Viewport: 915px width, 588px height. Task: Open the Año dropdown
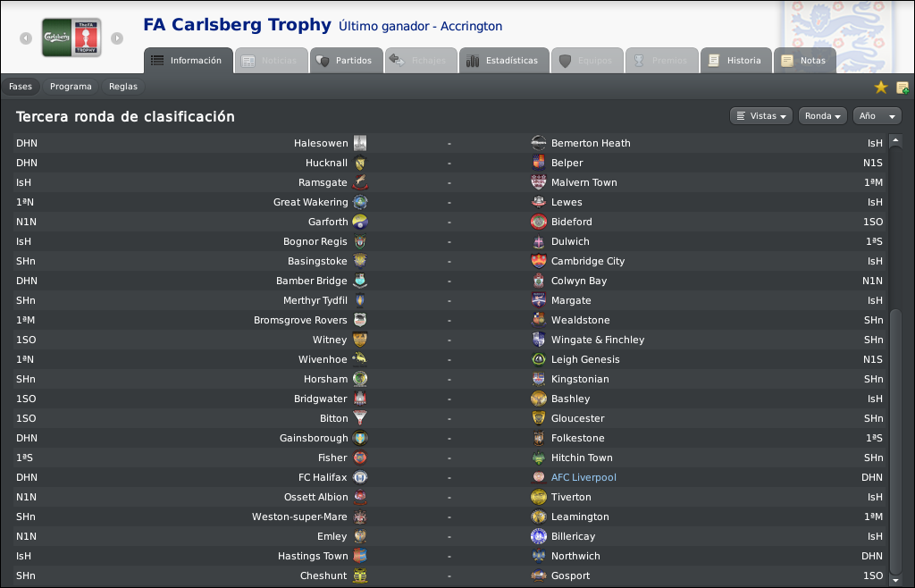877,116
